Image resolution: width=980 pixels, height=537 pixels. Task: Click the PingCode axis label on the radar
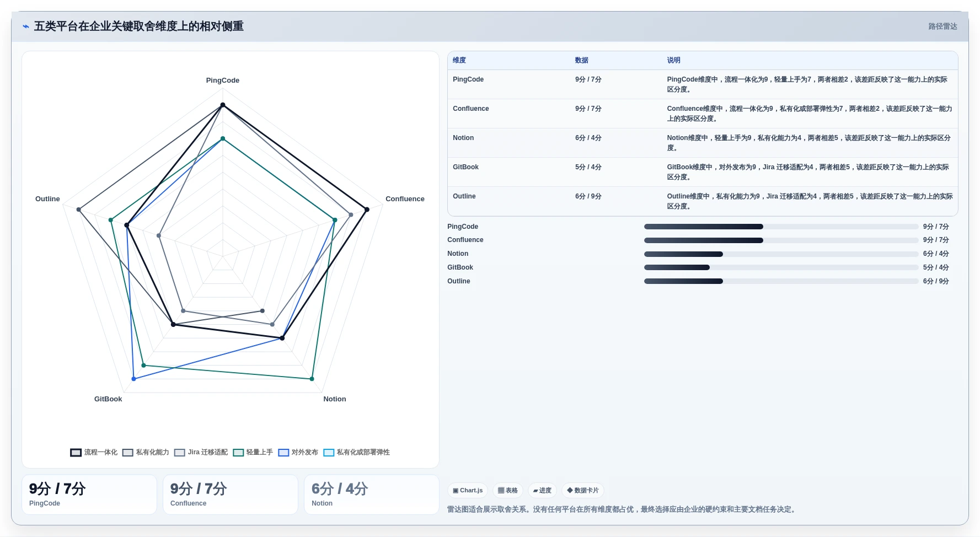(223, 80)
